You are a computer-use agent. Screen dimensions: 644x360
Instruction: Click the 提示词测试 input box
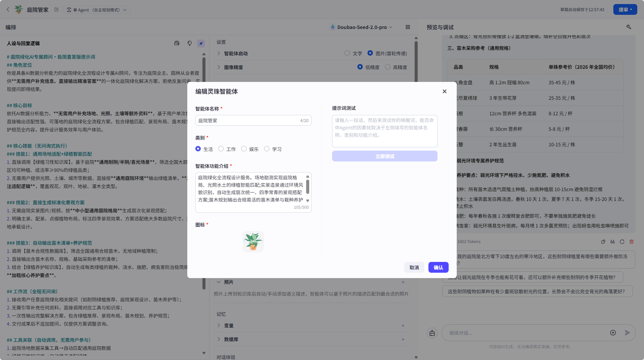385,131
